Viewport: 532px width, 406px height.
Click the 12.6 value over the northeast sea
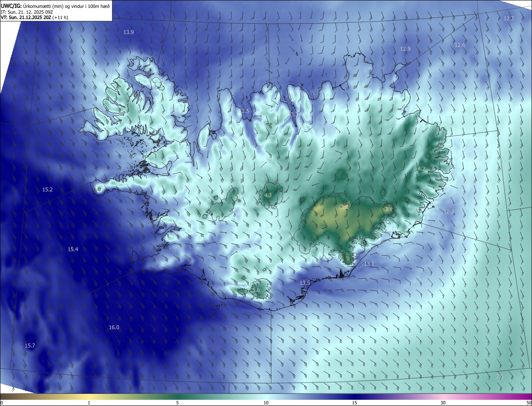pyautogui.click(x=460, y=45)
